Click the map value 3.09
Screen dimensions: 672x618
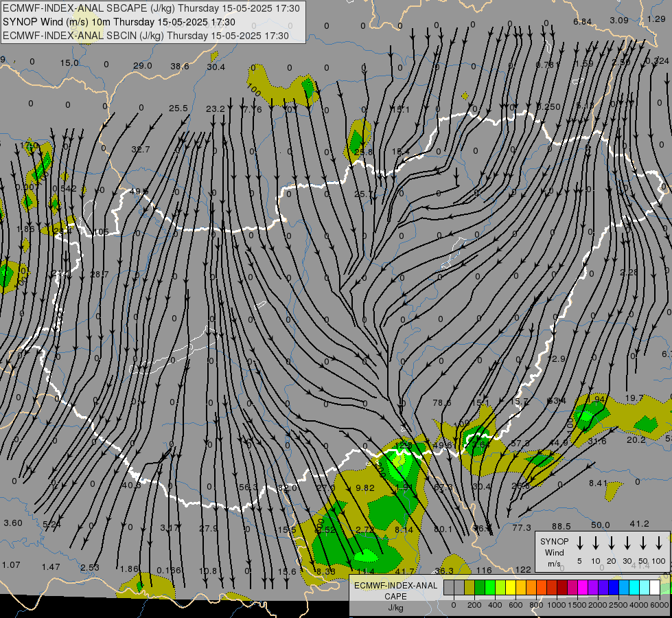(619, 20)
